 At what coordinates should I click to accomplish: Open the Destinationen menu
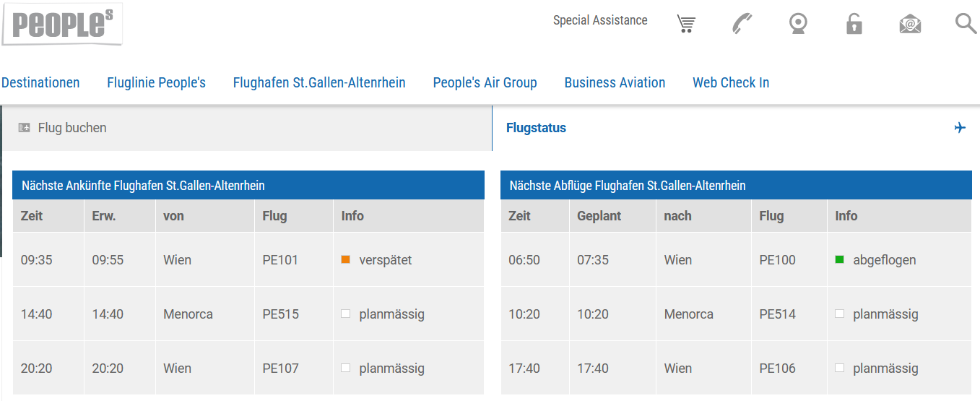click(40, 82)
